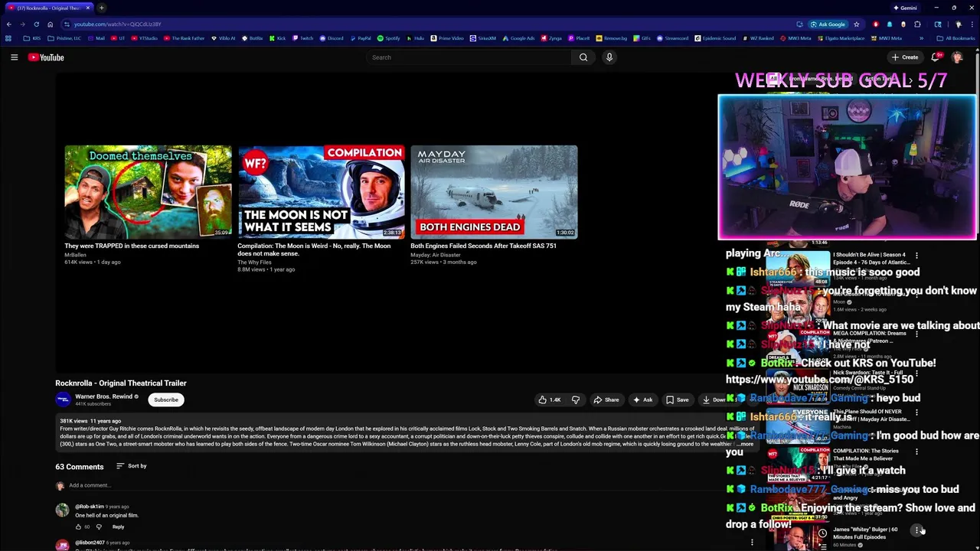Open the Chrome three-dot menu
Screen dimensions: 980x551
[972, 24]
